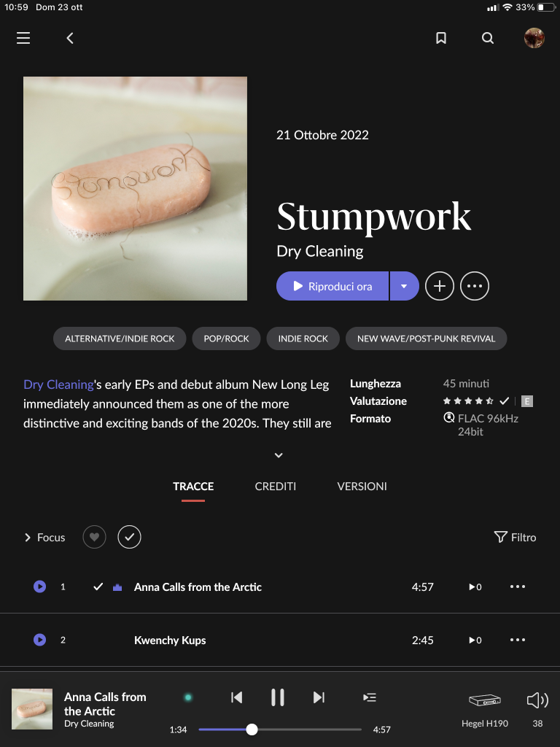Expand the Focus options
This screenshot has height=747, width=560.
tap(44, 538)
